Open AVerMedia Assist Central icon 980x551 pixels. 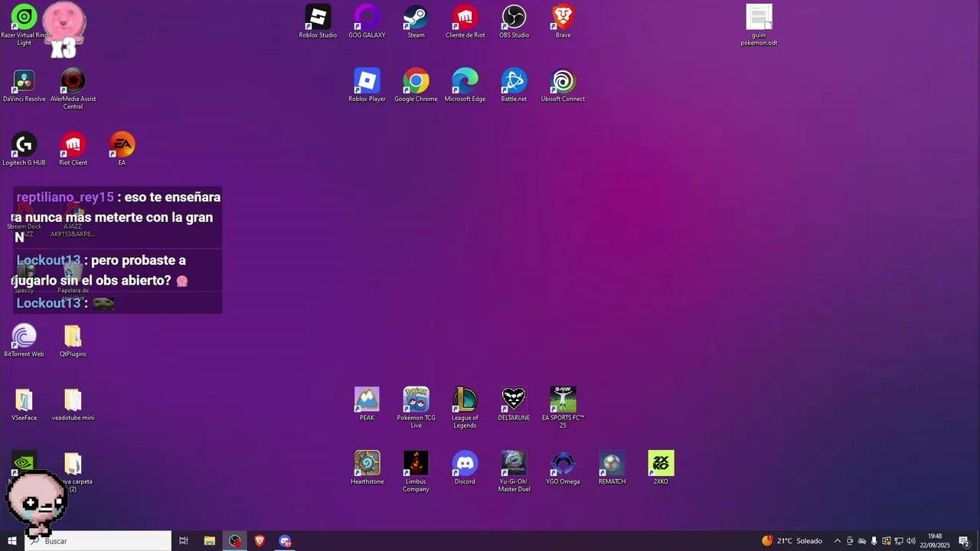click(73, 88)
